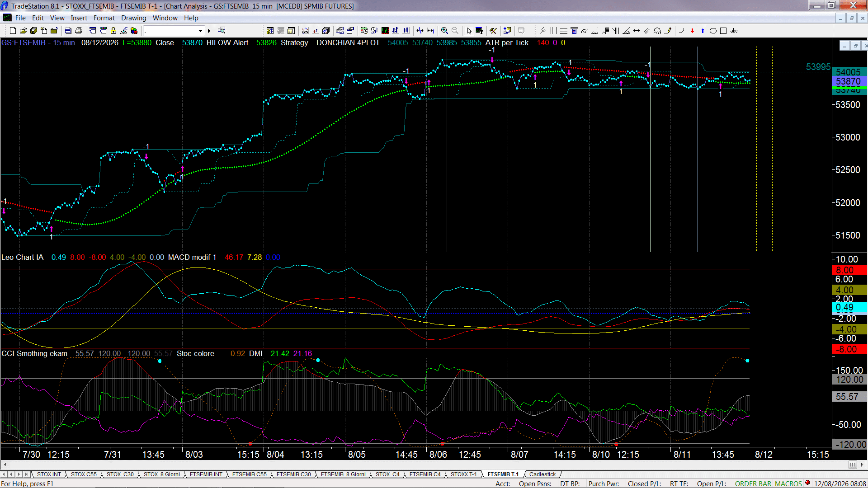Image resolution: width=868 pixels, height=488 pixels.
Task: Click the 'Leo Chart IA' indicator label
Action: coord(23,258)
